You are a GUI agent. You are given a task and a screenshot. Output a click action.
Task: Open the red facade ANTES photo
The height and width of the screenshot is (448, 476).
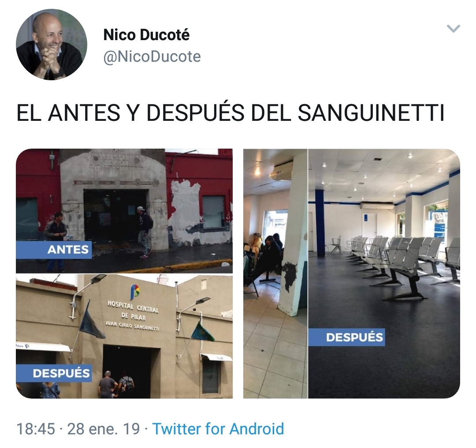[124, 211]
